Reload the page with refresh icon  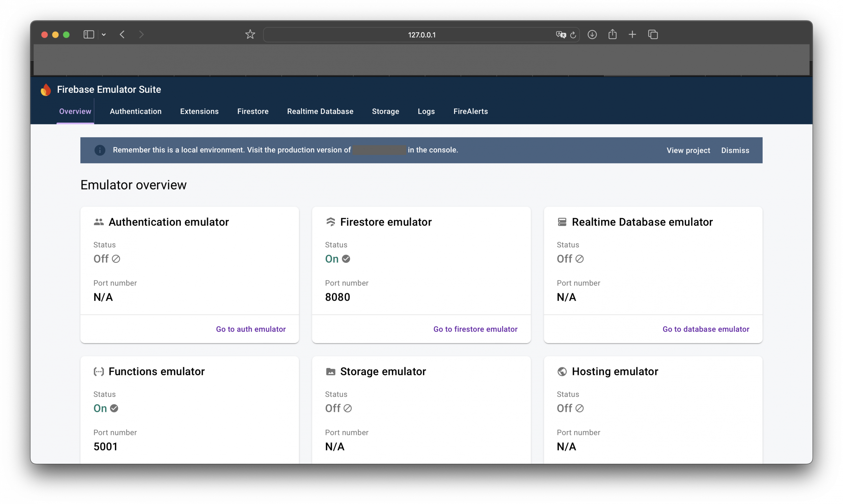click(x=573, y=35)
